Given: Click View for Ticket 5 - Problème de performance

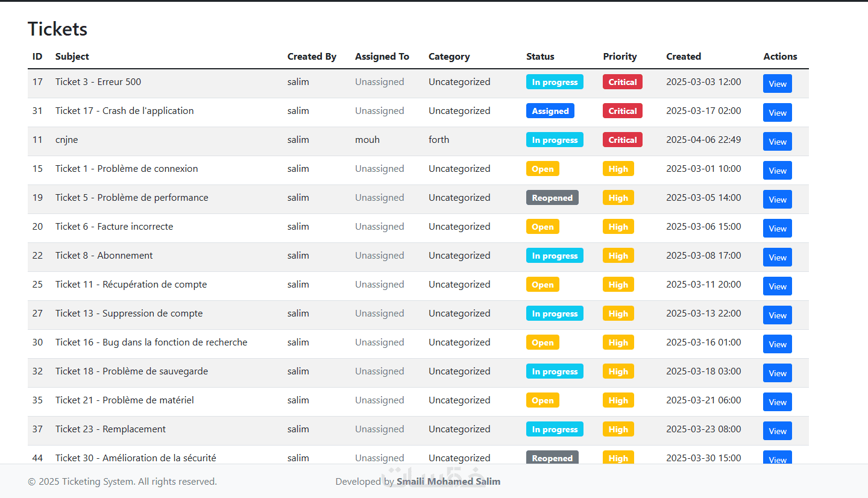Looking at the screenshot, I should (777, 200).
